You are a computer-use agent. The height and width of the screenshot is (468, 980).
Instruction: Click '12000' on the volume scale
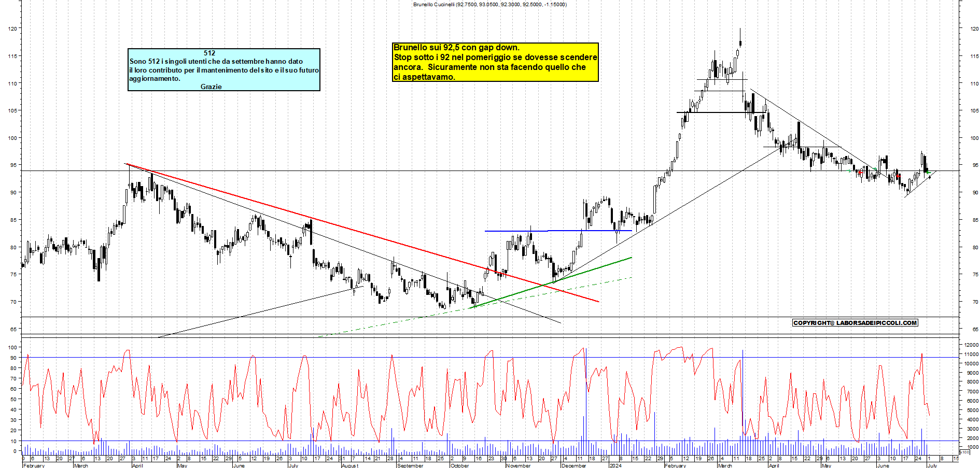point(971,345)
